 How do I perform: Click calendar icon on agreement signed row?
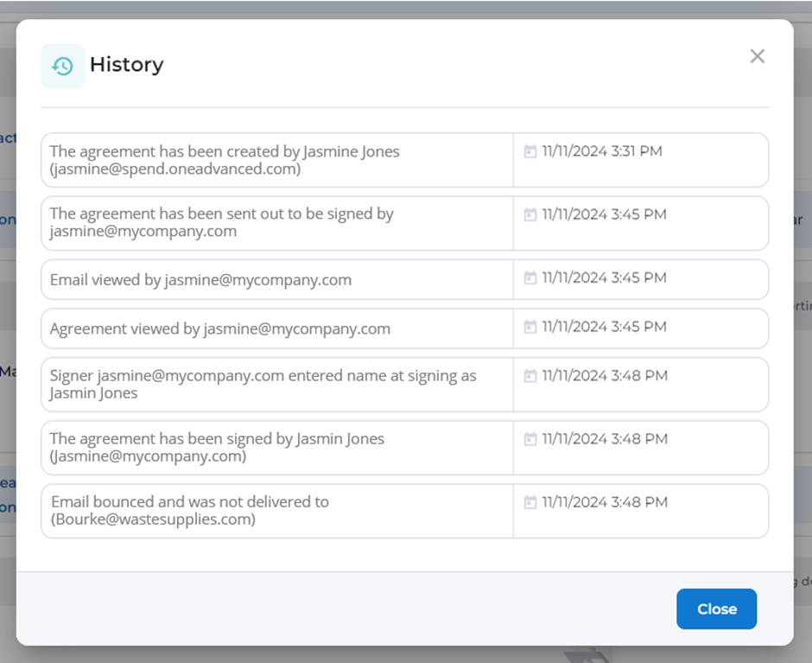[x=530, y=439]
